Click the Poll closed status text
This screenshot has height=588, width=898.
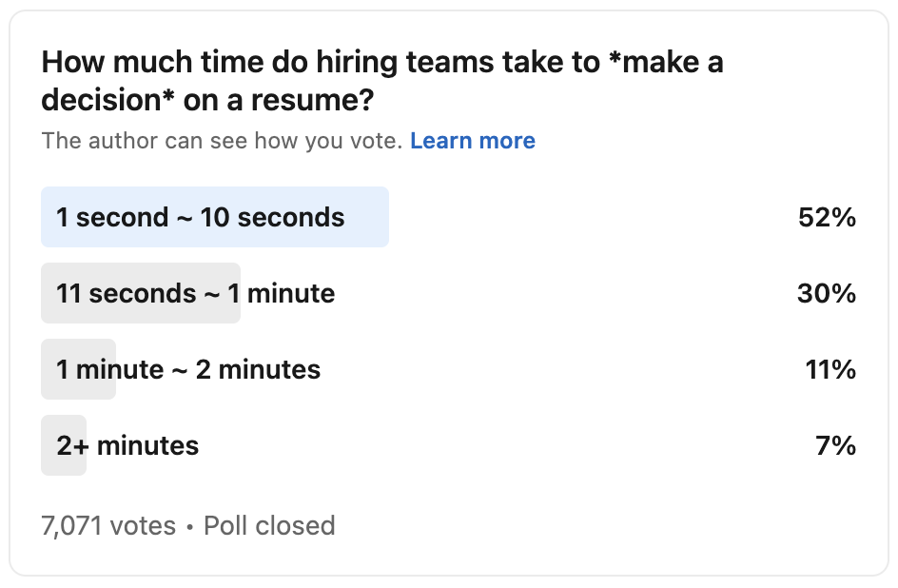point(269,525)
